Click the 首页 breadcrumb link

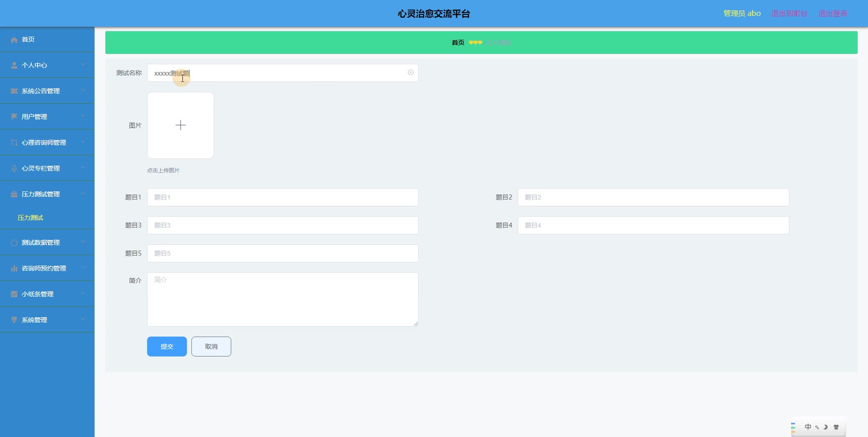[458, 43]
